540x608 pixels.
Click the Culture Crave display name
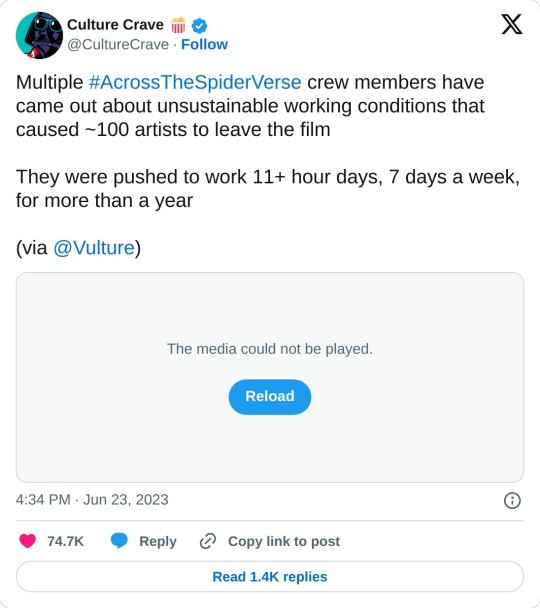[x=116, y=25]
